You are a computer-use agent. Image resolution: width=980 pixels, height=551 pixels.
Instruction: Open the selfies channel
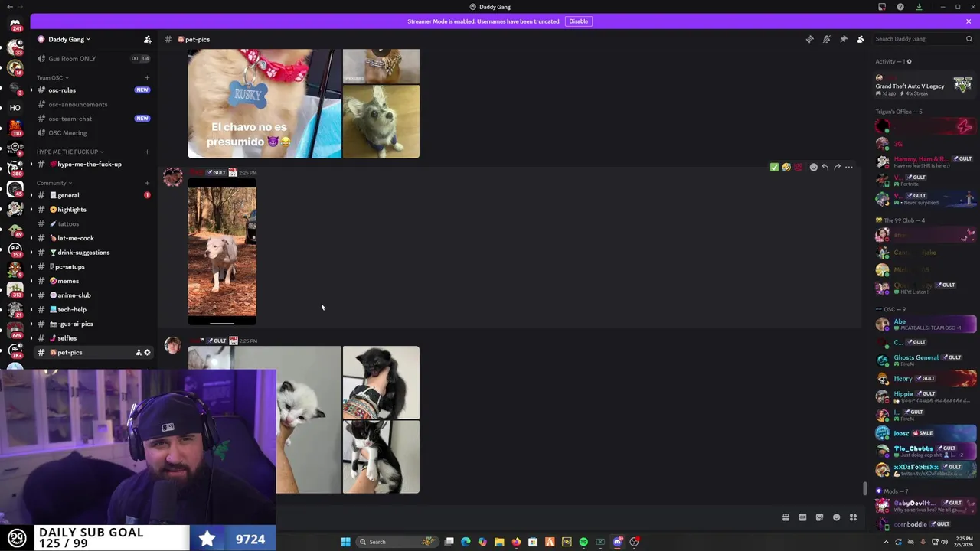[x=92, y=338]
